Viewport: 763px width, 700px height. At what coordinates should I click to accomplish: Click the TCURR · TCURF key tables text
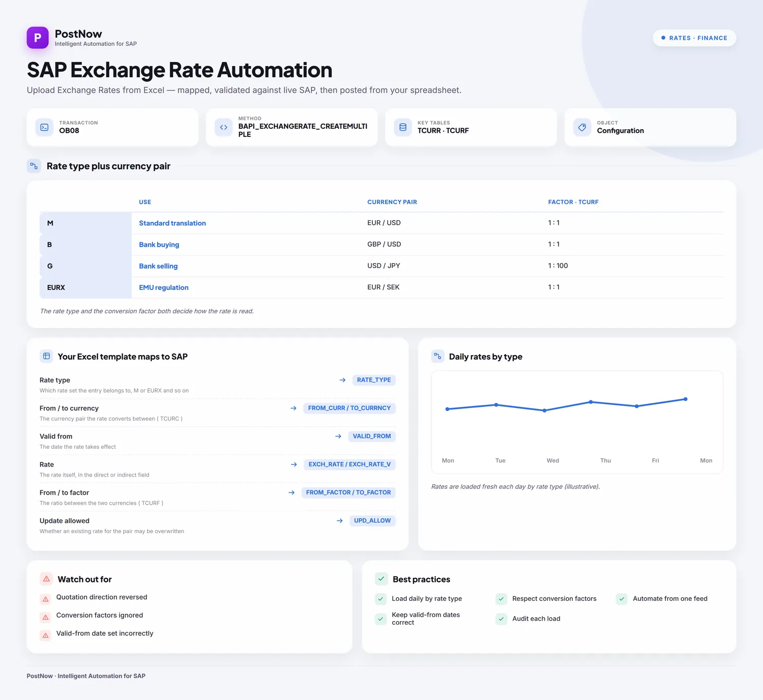[443, 131]
